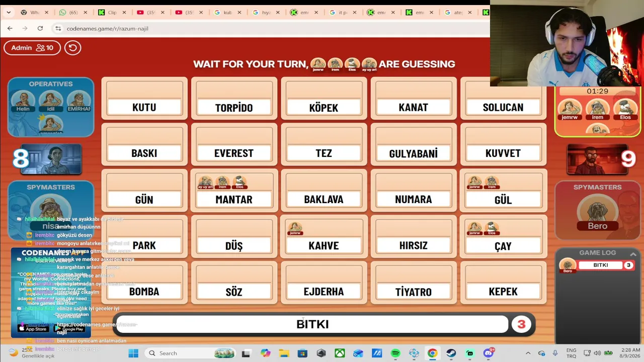Choose the NUMARA word card
Image resolution: width=644 pixels, height=362 pixels.
414,191
